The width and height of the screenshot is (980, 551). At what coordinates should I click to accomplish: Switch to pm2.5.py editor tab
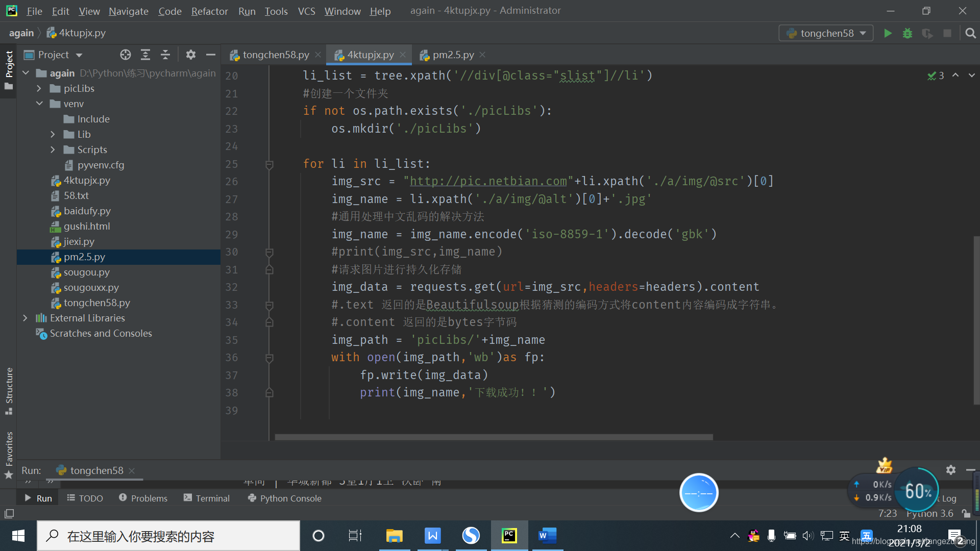[453, 55]
